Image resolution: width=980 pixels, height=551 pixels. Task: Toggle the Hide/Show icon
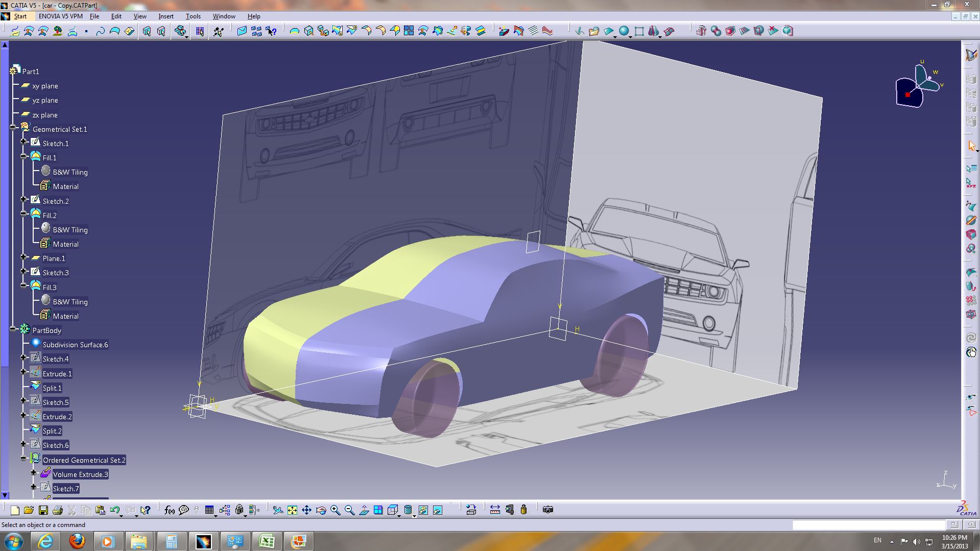pyautogui.click(x=423, y=510)
